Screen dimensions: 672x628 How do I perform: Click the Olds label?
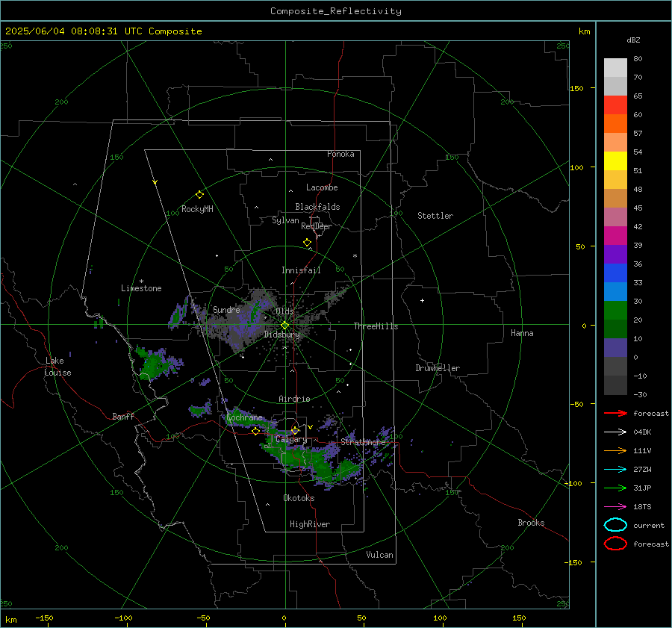(x=284, y=311)
